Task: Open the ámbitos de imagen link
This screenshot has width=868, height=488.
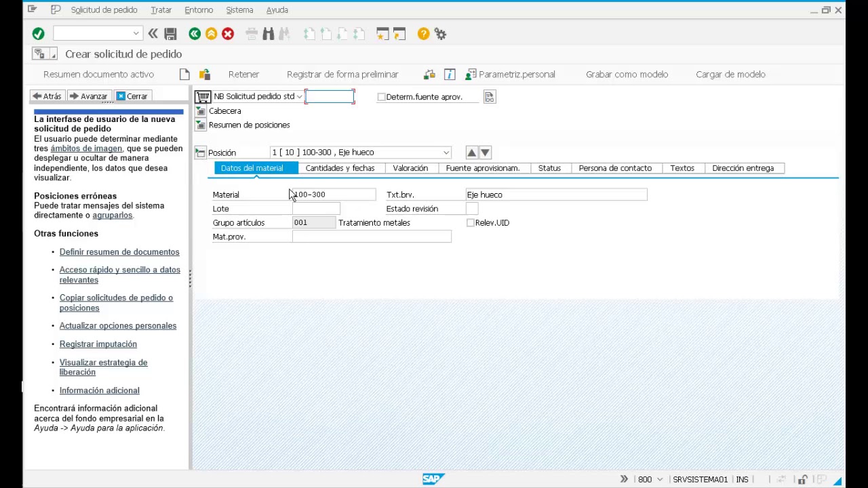Action: [x=86, y=148]
